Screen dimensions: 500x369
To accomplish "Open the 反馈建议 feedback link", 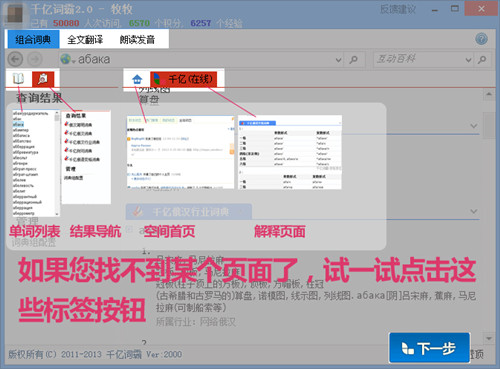I will click(398, 9).
